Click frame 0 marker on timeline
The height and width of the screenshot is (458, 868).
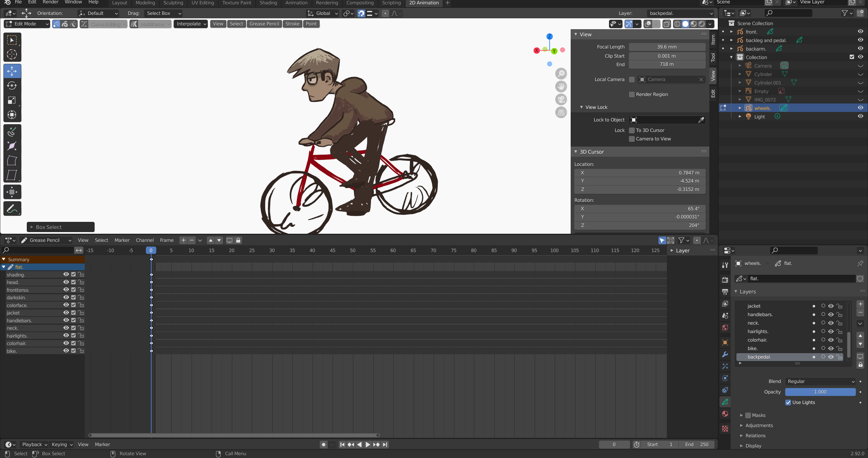[x=151, y=250]
